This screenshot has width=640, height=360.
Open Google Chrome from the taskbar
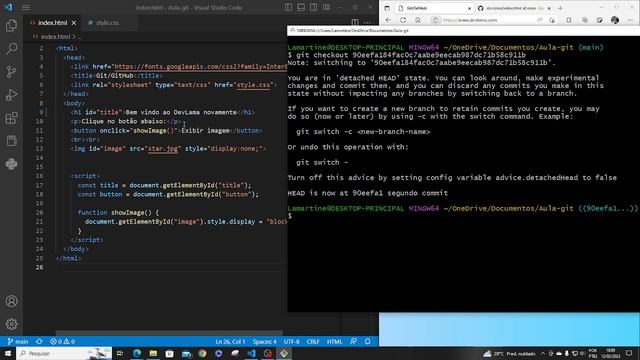(x=202, y=353)
